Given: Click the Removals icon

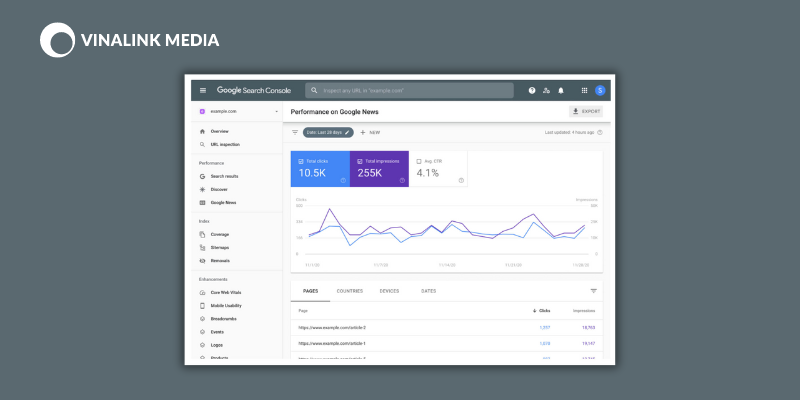Looking at the screenshot, I should (203, 260).
